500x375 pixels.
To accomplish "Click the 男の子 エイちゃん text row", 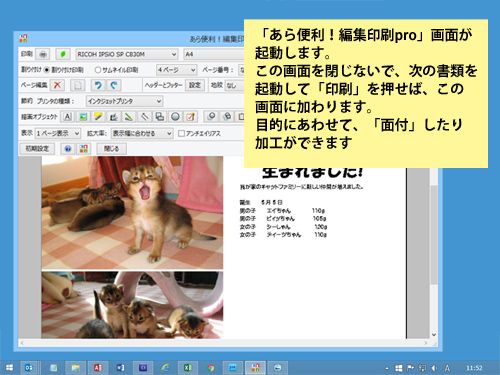I will (282, 211).
